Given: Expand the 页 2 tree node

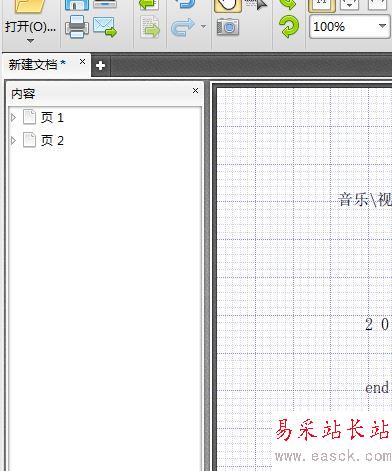Looking at the screenshot, I should [13, 141].
